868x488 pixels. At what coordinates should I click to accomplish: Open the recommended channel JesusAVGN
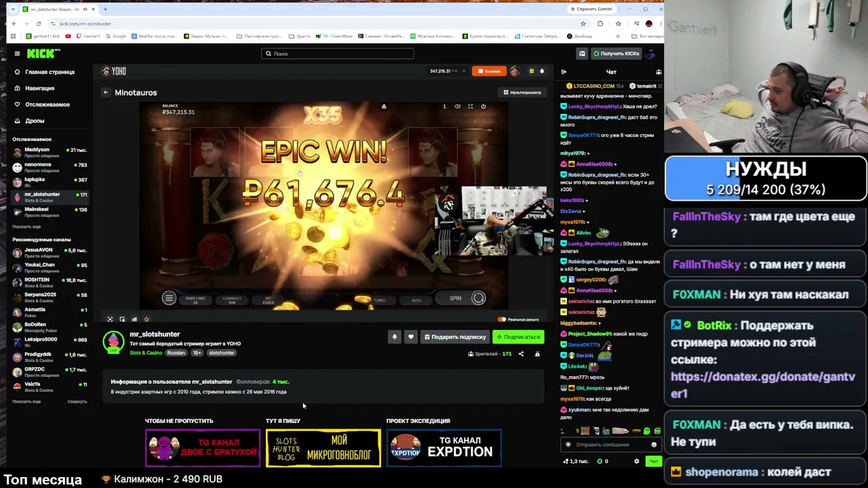coord(49,252)
